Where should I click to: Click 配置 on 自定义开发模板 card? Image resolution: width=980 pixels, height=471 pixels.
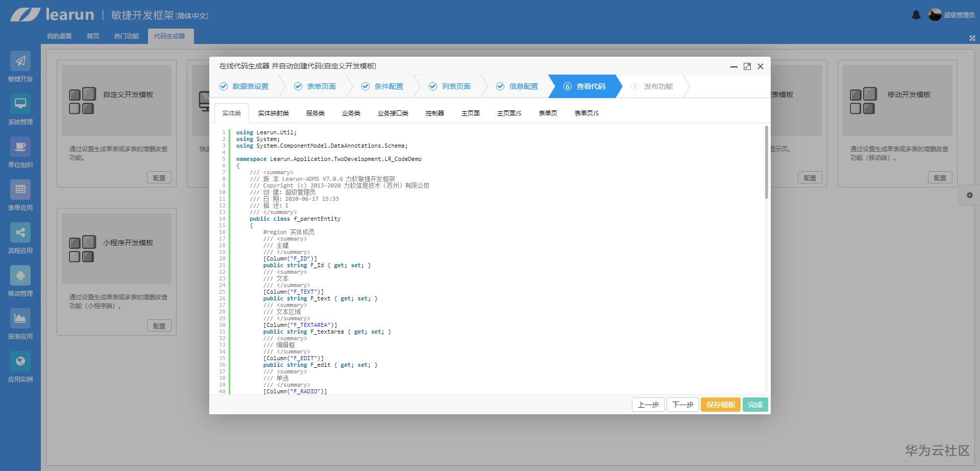tap(159, 178)
